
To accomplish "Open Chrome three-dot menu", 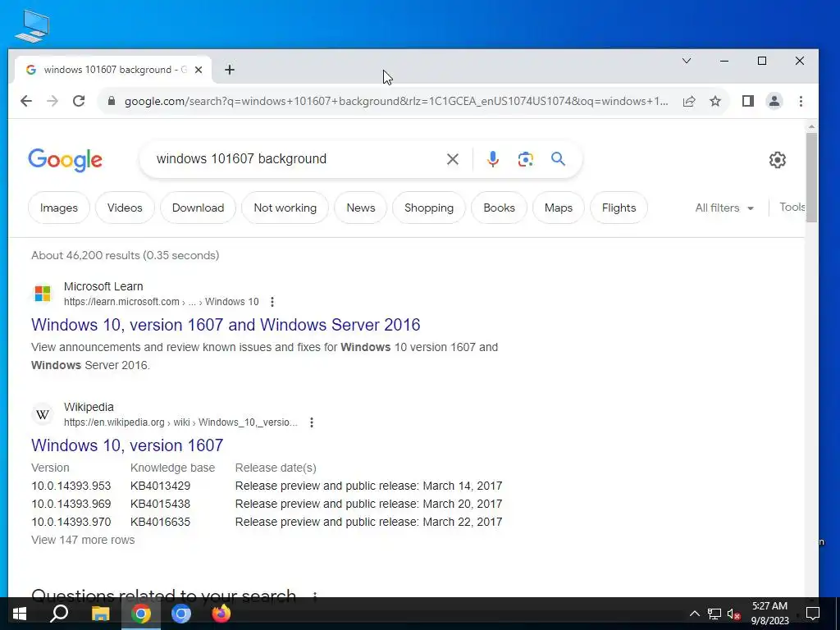I will click(801, 101).
